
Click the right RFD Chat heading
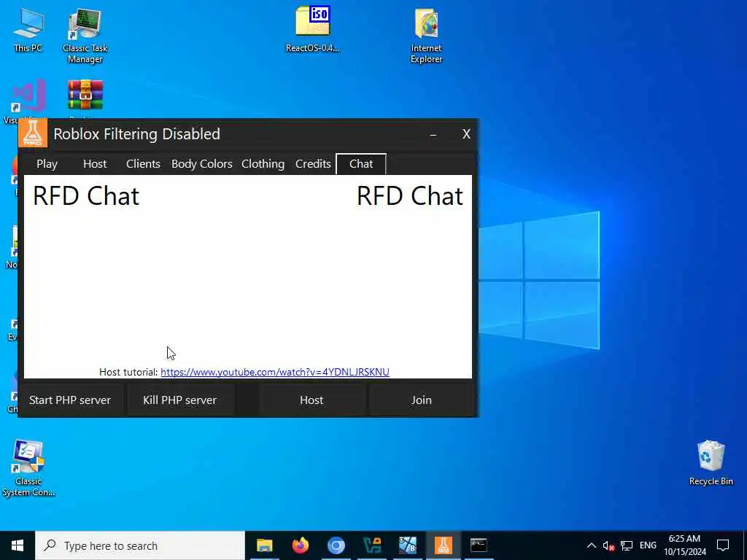click(410, 196)
